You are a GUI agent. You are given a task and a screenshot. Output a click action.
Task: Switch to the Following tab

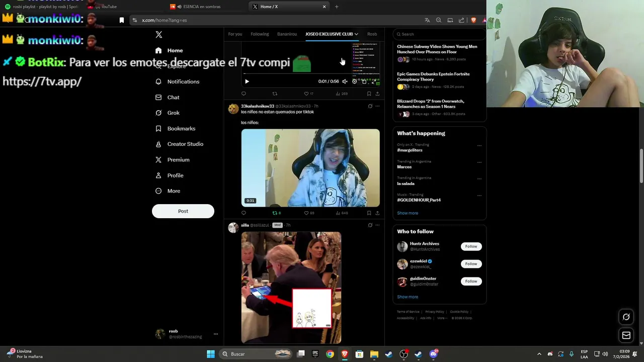click(x=260, y=34)
